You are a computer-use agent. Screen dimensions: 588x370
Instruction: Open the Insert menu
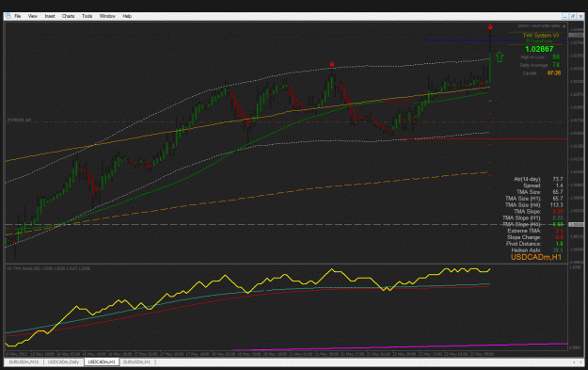pyautogui.click(x=50, y=16)
